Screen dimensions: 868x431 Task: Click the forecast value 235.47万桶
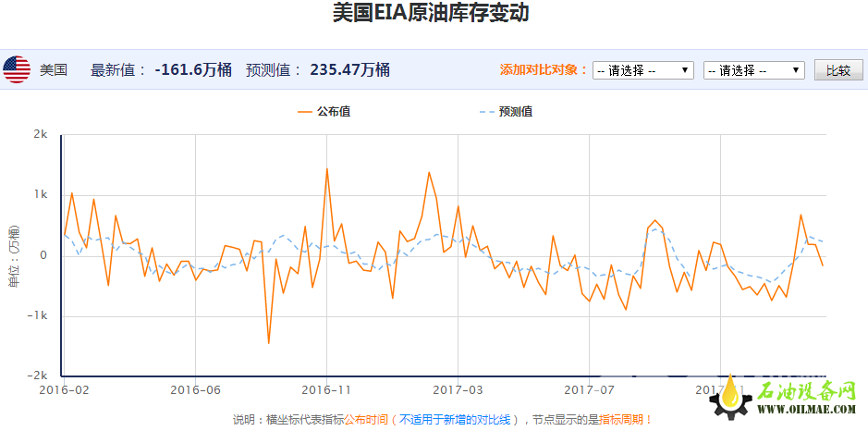pos(349,70)
